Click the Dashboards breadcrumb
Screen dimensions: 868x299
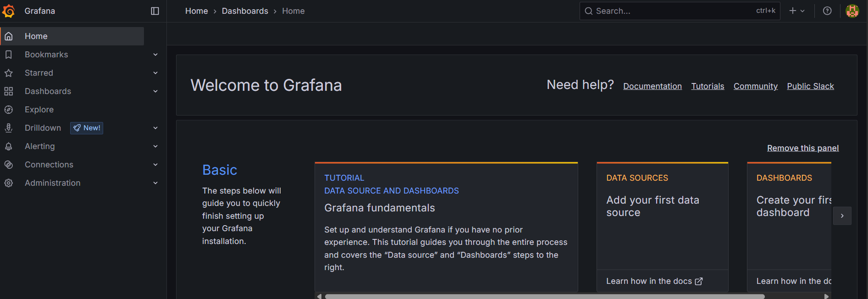point(245,11)
